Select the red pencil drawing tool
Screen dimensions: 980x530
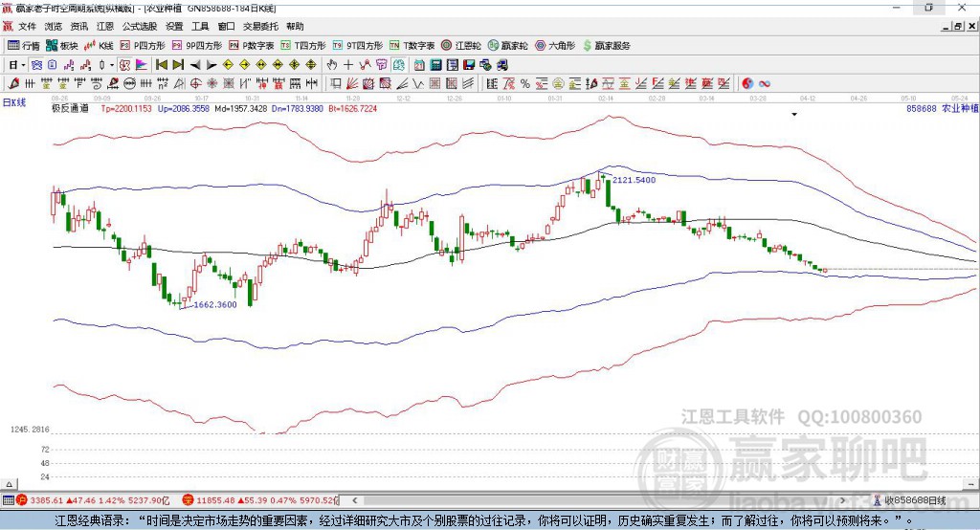pos(13,84)
